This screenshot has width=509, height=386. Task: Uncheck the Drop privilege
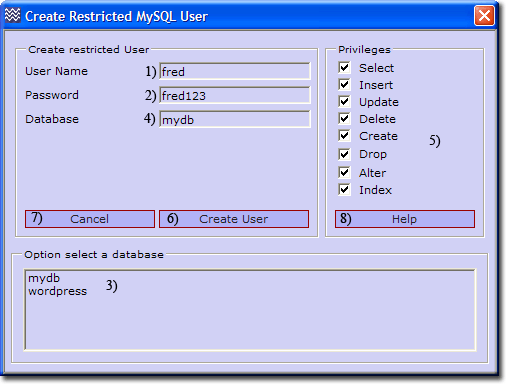[344, 154]
